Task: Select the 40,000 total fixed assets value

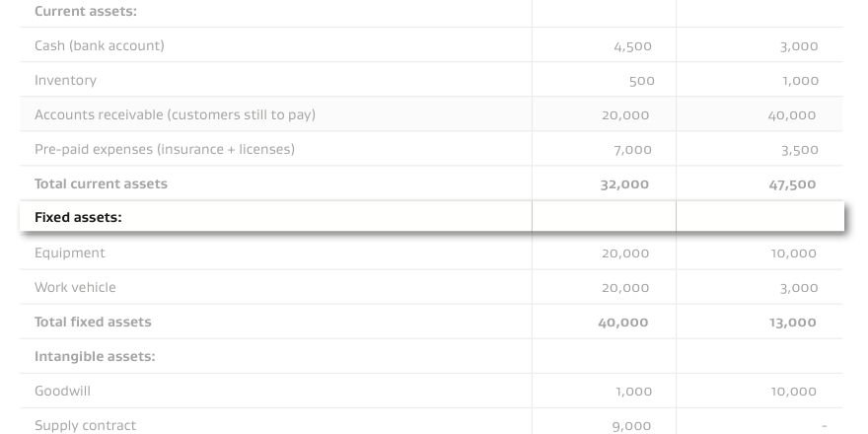Action: click(622, 323)
